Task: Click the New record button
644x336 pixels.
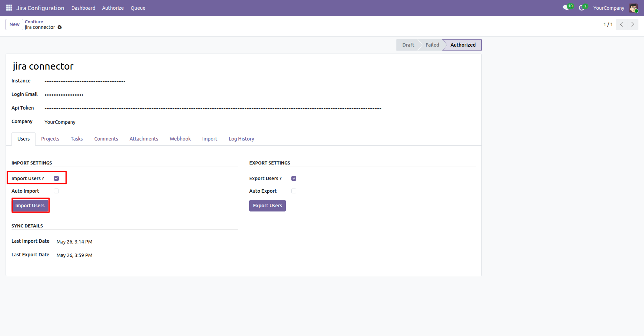Action: 14,24
